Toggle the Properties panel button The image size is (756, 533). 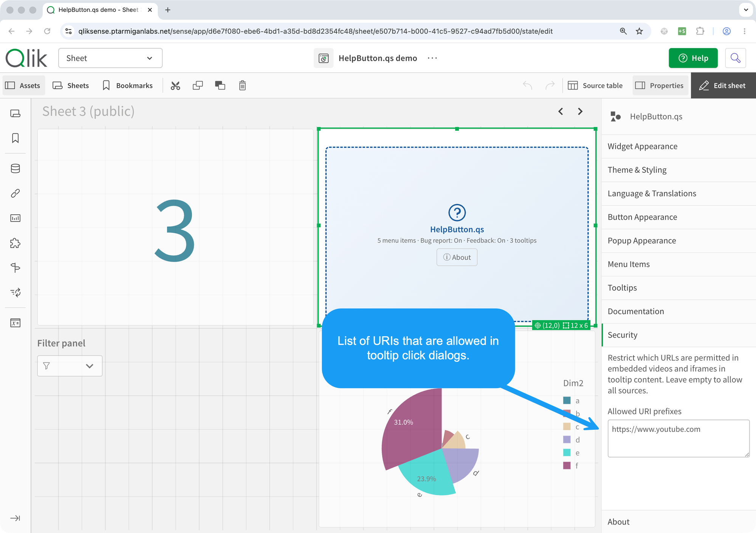[660, 85]
